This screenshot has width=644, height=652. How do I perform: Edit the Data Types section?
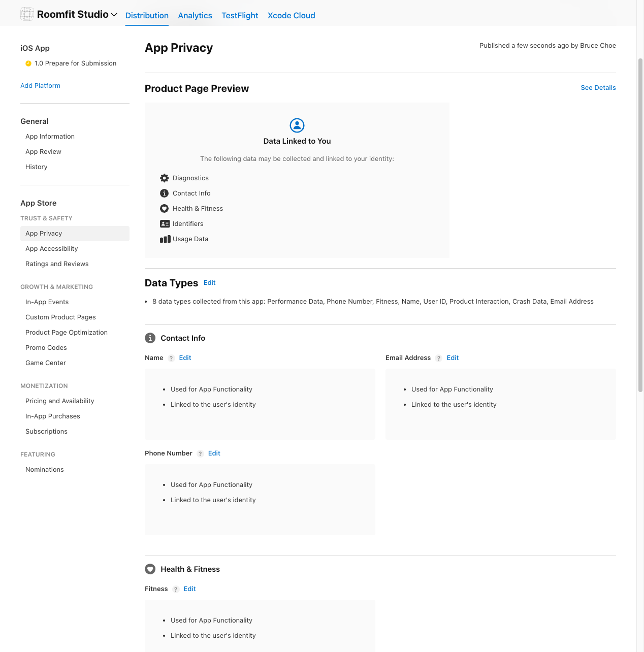209,283
